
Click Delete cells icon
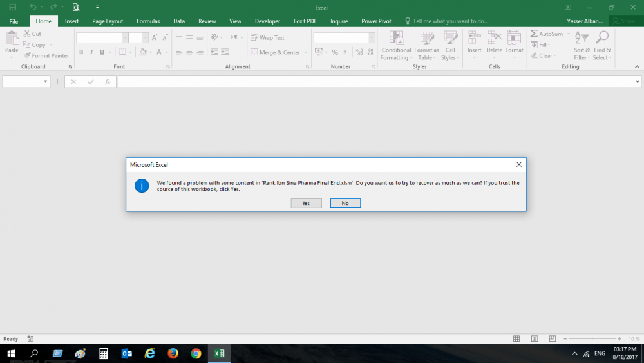click(x=494, y=38)
